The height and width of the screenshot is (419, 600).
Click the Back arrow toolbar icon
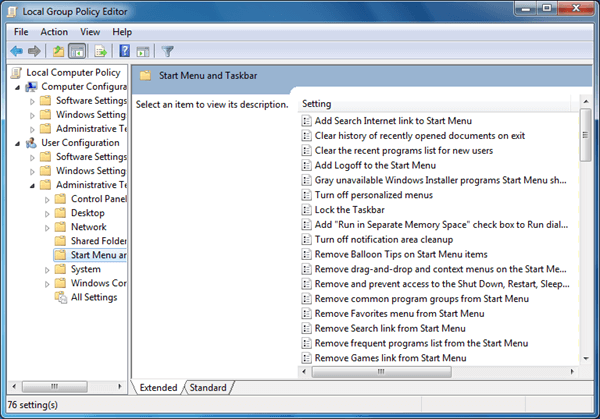point(16,51)
